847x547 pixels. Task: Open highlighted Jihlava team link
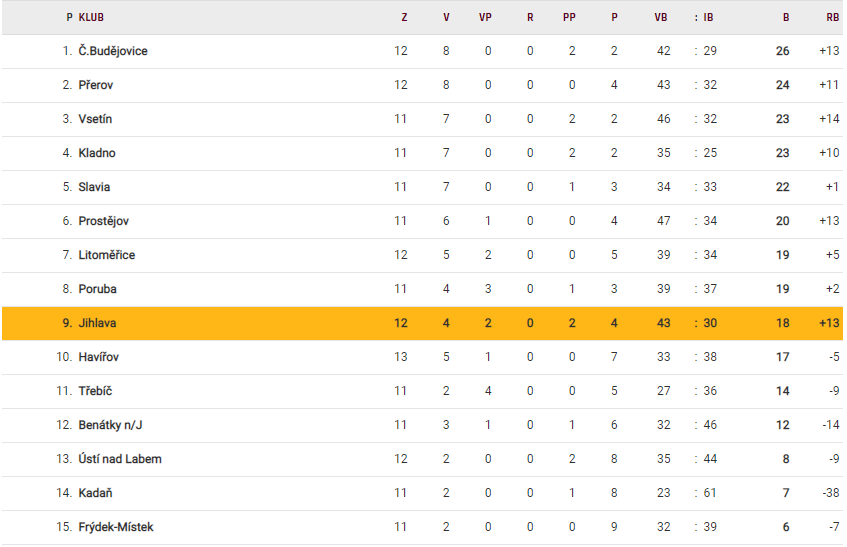(98, 323)
